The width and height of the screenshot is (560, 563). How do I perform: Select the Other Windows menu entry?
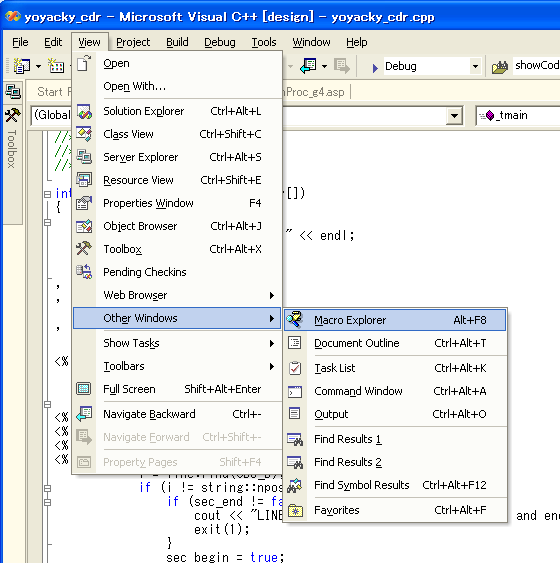(177, 318)
